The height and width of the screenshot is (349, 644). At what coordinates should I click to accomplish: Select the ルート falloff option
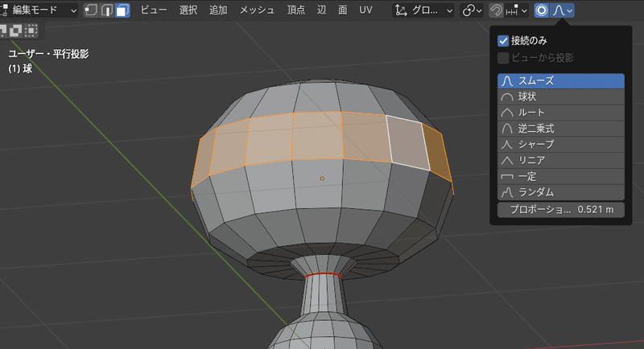click(x=561, y=113)
